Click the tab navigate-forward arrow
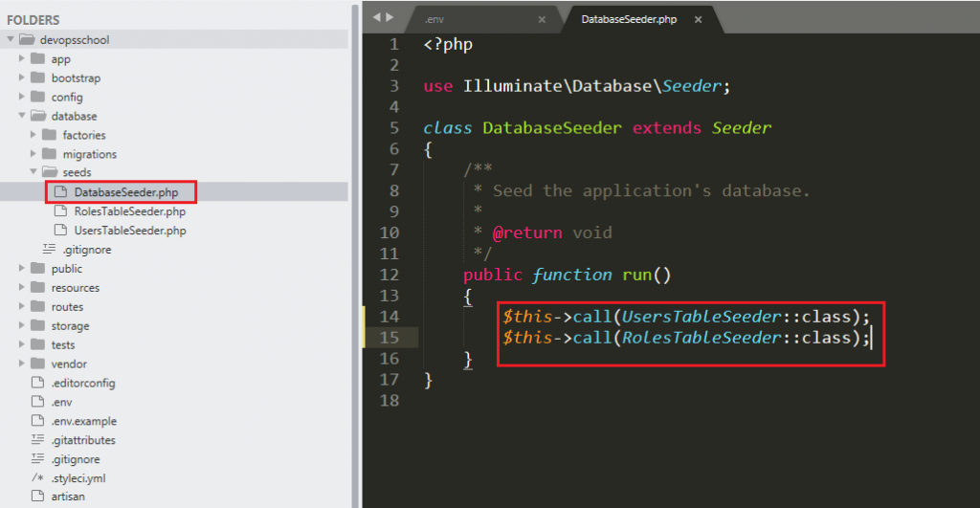Screen dimensions: 980x508 [x=390, y=17]
